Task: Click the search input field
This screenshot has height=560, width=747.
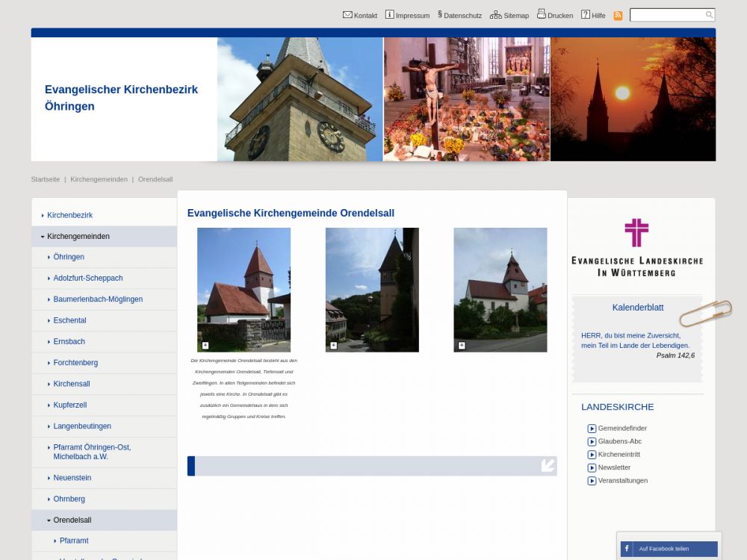Action: (x=666, y=15)
